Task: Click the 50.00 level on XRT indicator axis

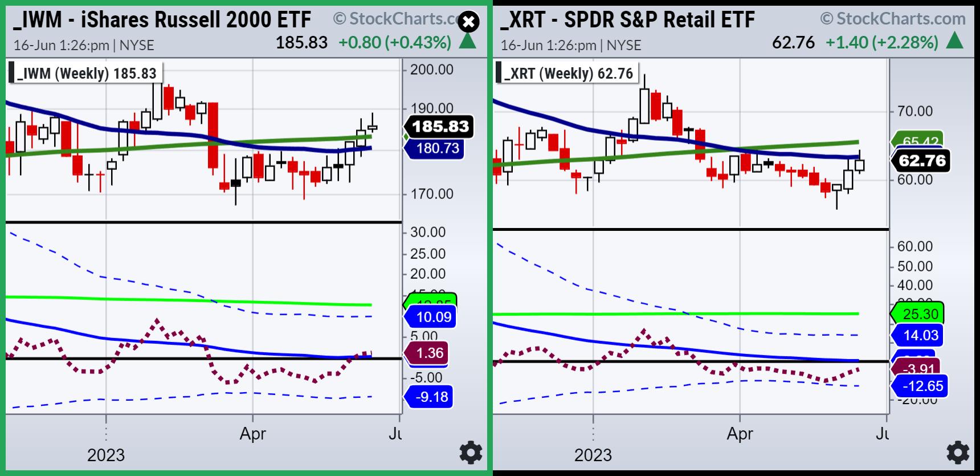Action: tap(914, 266)
